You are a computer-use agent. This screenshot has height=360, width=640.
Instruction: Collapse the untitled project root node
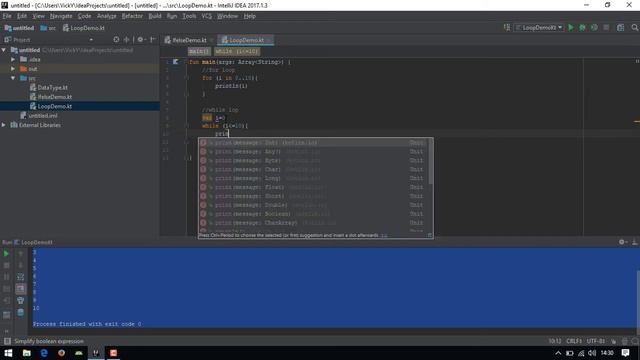pos(4,50)
